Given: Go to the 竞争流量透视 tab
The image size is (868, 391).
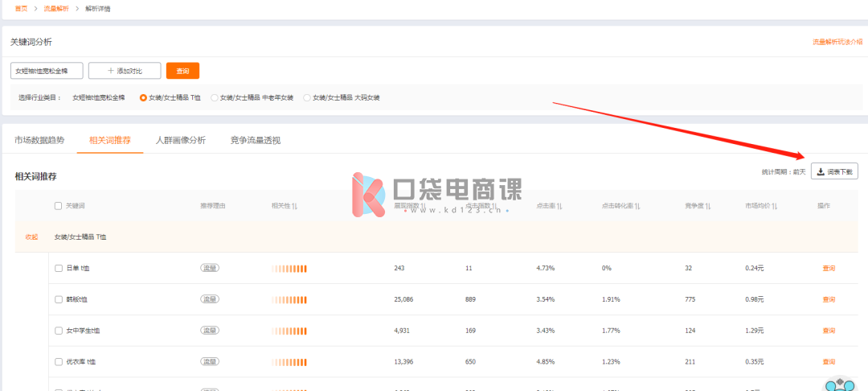Looking at the screenshot, I should [255, 140].
